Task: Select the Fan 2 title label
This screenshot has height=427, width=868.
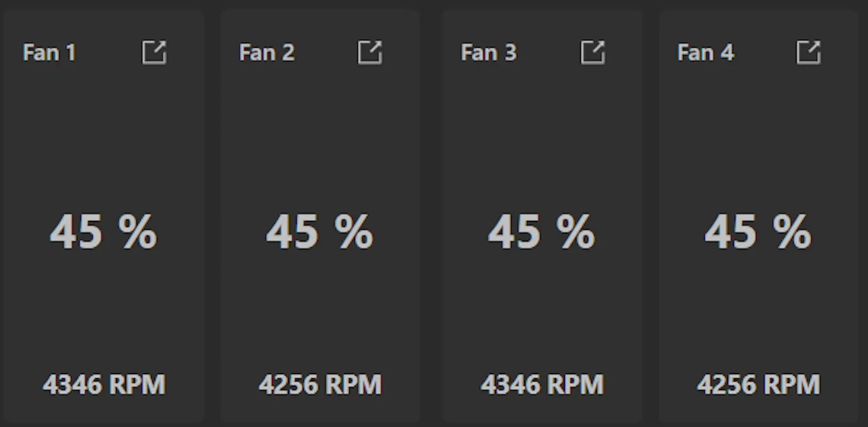Action: [x=267, y=53]
